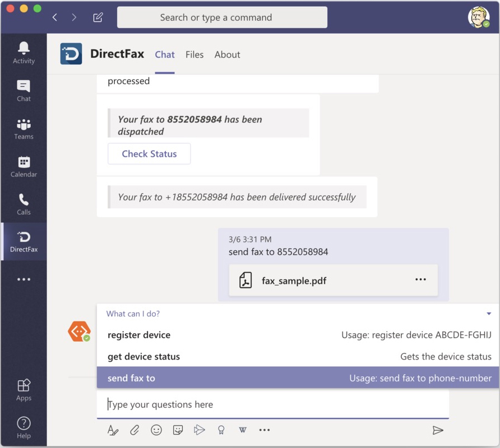
Task: Click the DirectFax app logo
Action: (71, 54)
